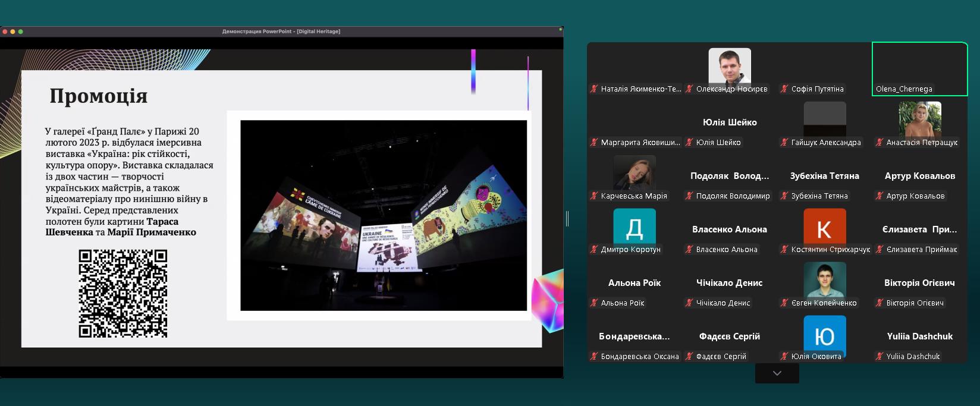Click the muted mic icon for Софія Путятіна
The image size is (980, 406).
(x=784, y=89)
